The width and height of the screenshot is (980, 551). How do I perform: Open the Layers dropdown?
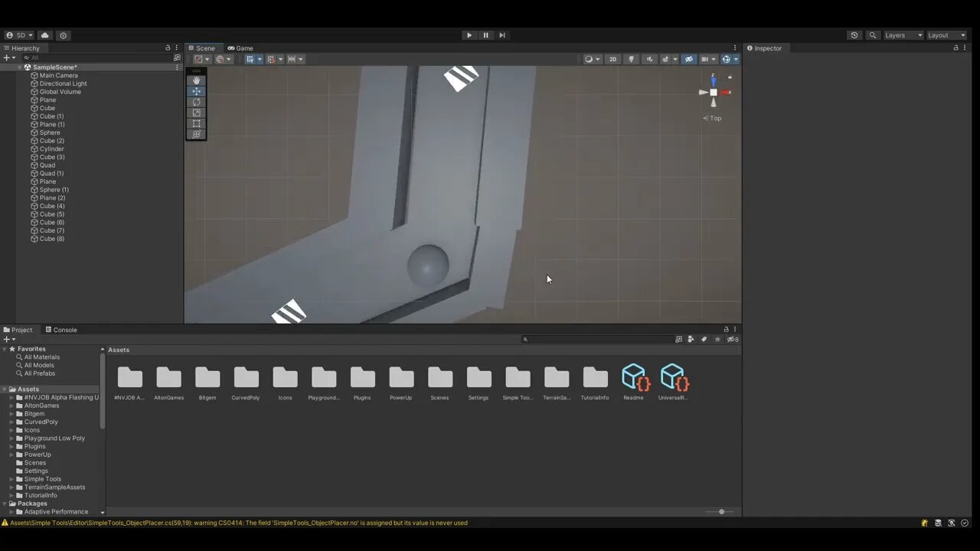pos(903,35)
